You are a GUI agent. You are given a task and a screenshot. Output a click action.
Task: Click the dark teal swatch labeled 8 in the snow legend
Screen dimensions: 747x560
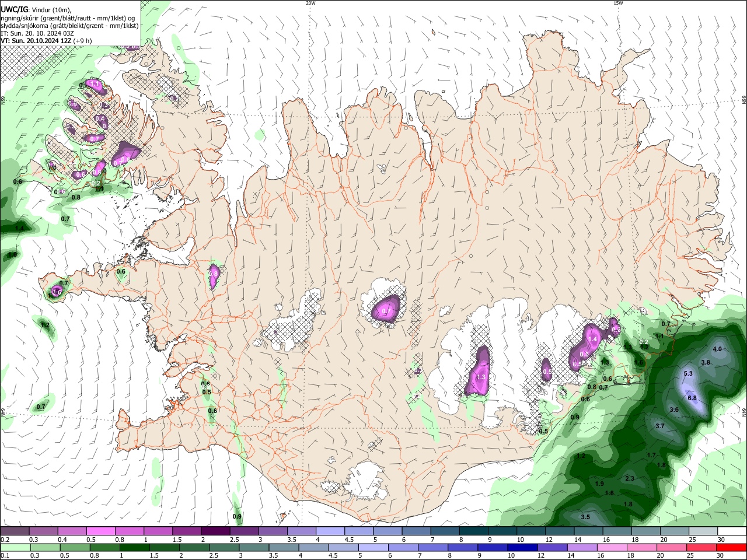(x=473, y=531)
